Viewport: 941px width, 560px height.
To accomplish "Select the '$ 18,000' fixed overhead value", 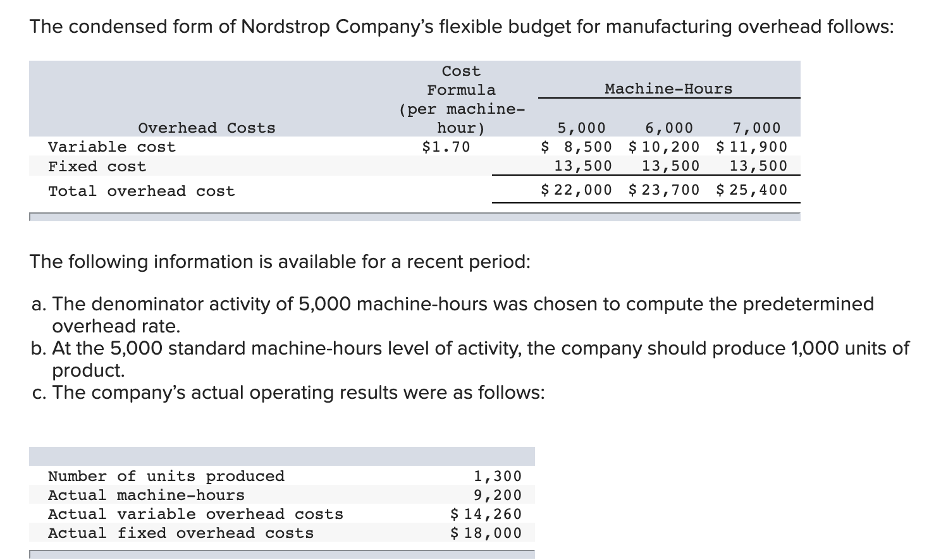I will (x=486, y=533).
